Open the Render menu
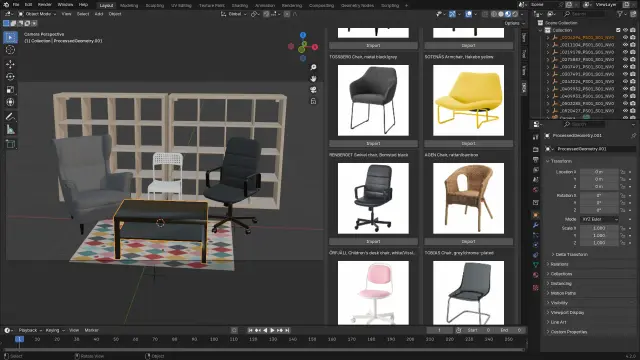This screenshot has width=640, height=360. coord(44,5)
